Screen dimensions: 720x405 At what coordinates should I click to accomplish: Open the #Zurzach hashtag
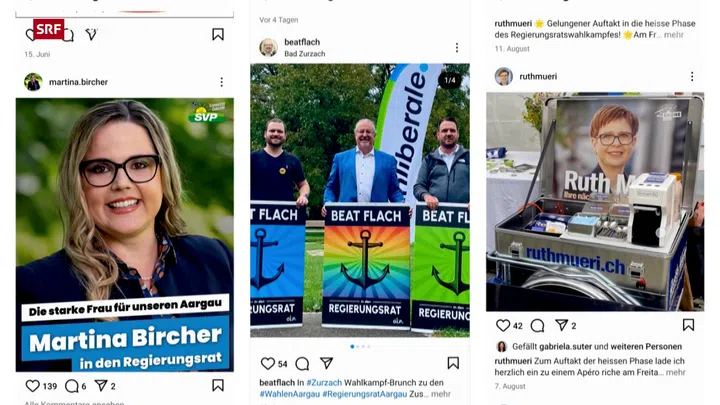tap(324, 382)
